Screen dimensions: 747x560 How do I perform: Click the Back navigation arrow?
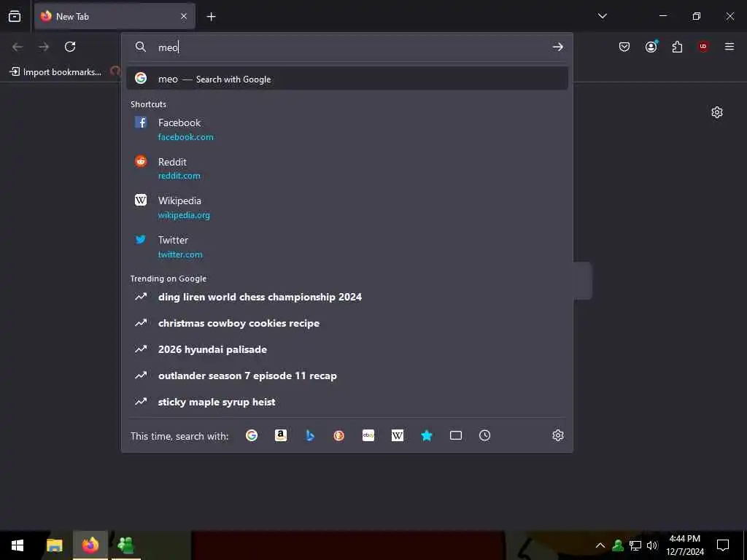coord(18,47)
